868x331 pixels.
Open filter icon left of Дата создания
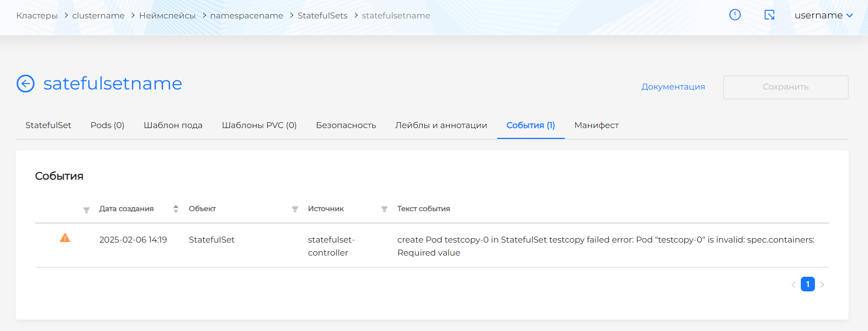point(86,209)
